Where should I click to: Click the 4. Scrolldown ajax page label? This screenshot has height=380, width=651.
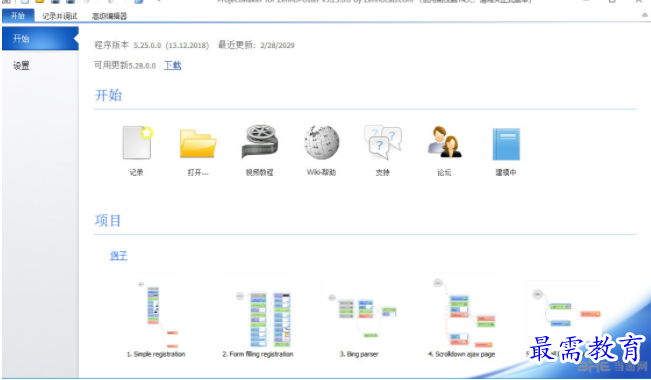point(461,354)
